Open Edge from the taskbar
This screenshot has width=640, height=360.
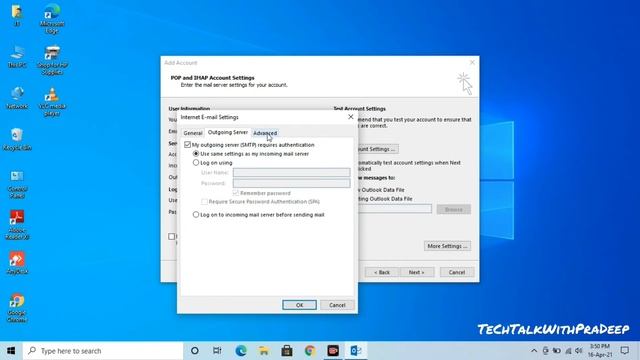pyautogui.click(x=241, y=351)
